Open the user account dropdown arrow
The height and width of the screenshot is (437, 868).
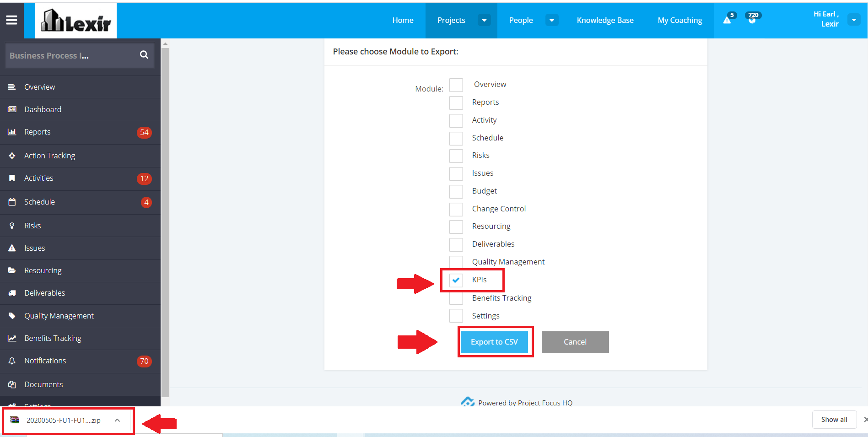pos(854,20)
